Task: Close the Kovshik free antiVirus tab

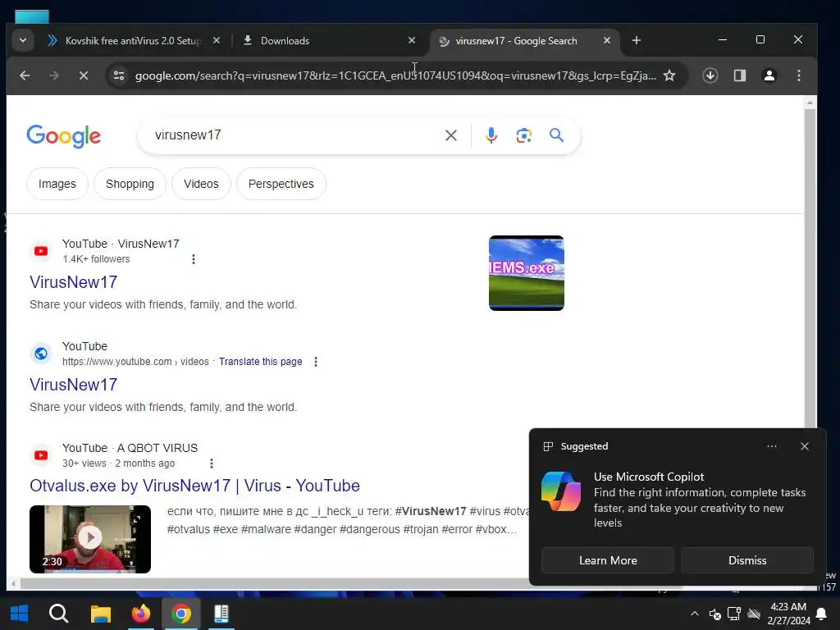Action: click(x=217, y=41)
